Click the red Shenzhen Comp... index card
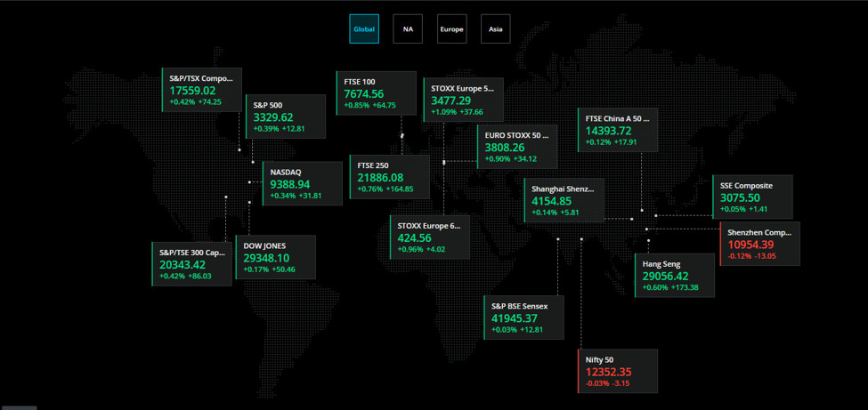Image resolution: width=868 pixels, height=410 pixels. [x=759, y=244]
